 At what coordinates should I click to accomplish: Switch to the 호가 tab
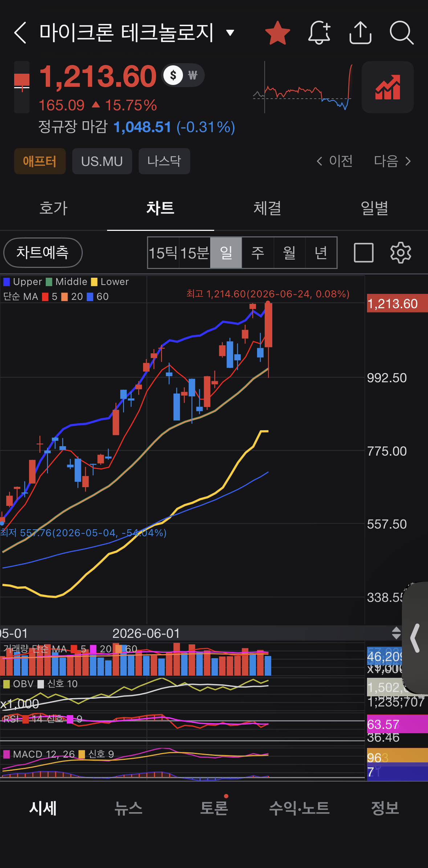[53, 208]
